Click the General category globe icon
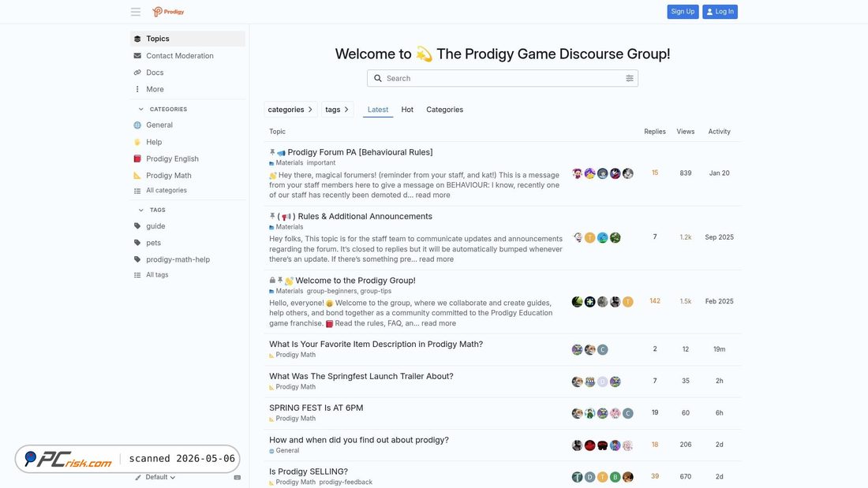This screenshot has height=488, width=868. point(137,125)
